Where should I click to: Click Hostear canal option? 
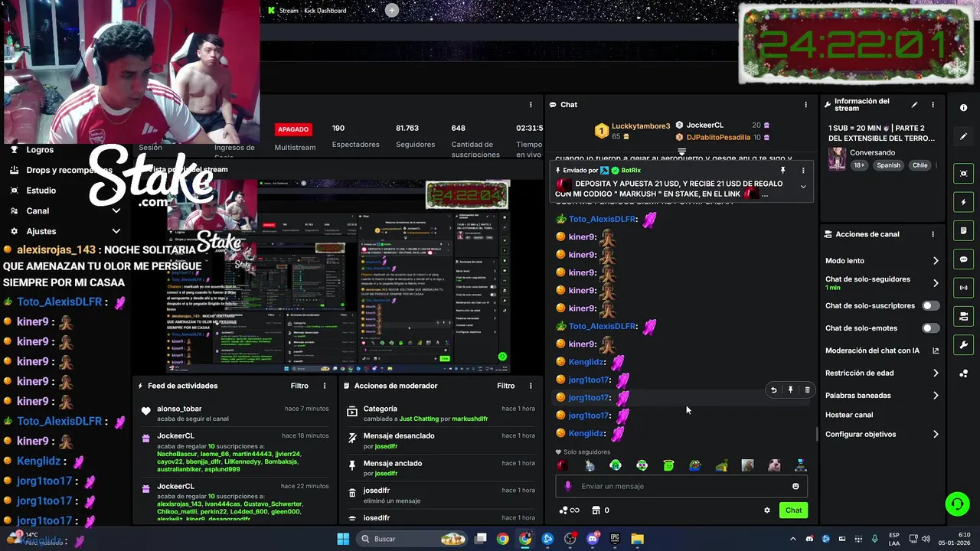849,415
